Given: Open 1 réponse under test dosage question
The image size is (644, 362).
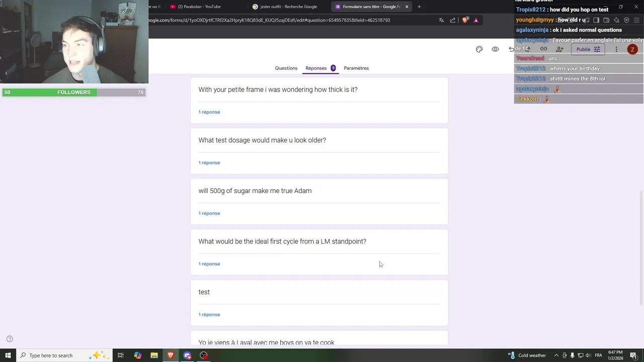Looking at the screenshot, I should click(209, 162).
